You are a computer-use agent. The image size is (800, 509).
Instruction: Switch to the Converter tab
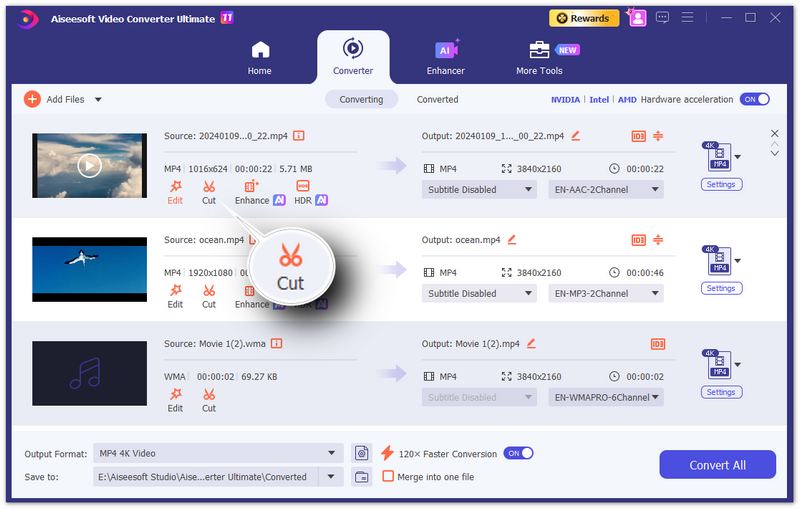pos(353,57)
